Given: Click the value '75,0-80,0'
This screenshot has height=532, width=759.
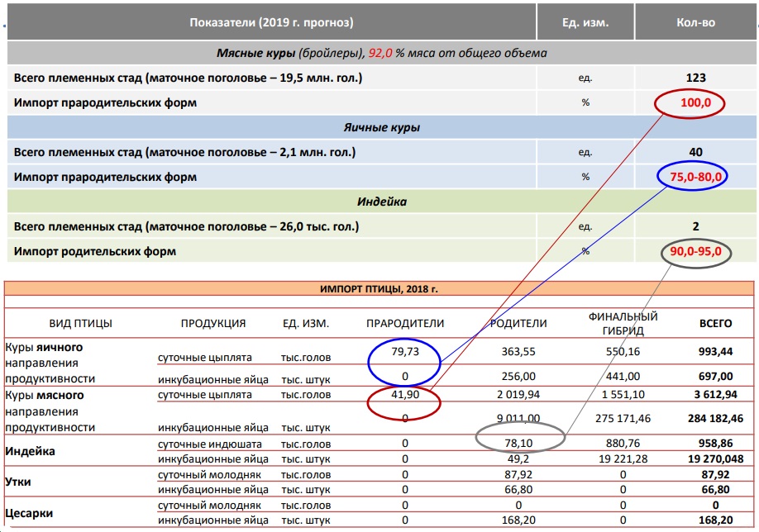Looking at the screenshot, I should pos(695,177).
